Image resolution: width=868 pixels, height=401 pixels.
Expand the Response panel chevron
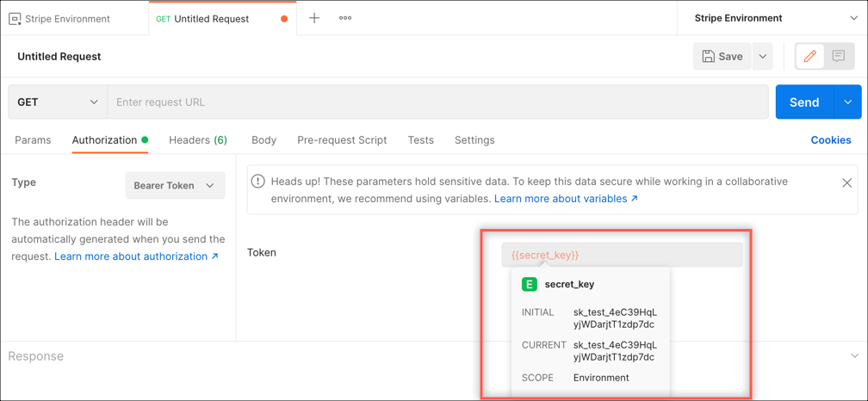point(854,356)
